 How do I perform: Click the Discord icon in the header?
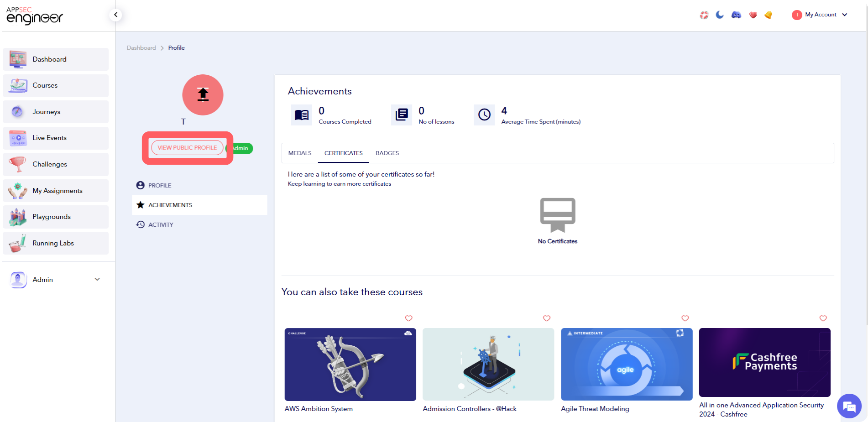point(736,15)
